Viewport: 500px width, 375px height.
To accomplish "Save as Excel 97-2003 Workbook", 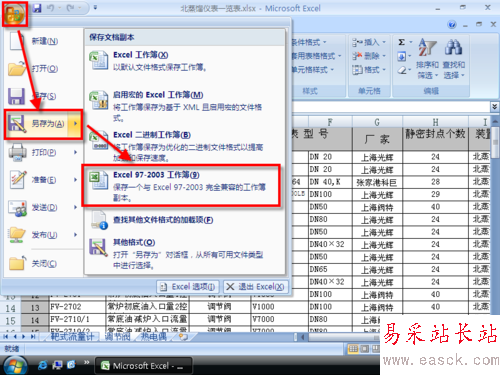I will point(182,186).
